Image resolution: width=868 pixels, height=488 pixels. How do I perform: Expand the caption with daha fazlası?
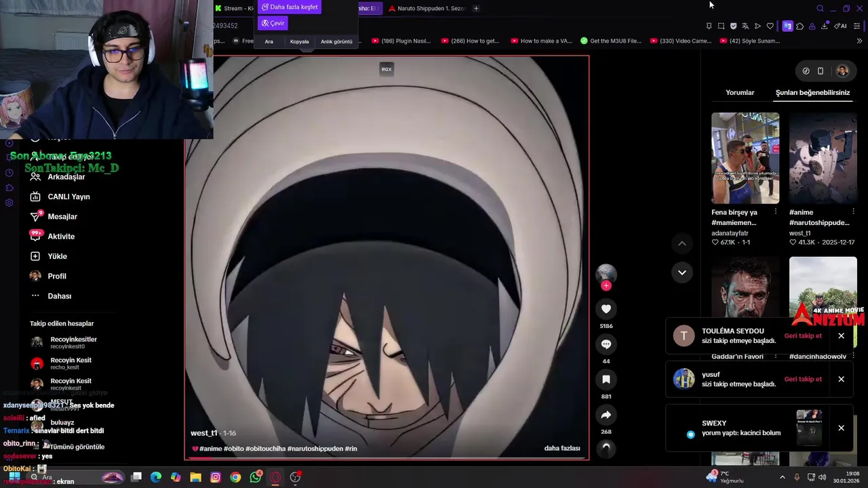561,448
